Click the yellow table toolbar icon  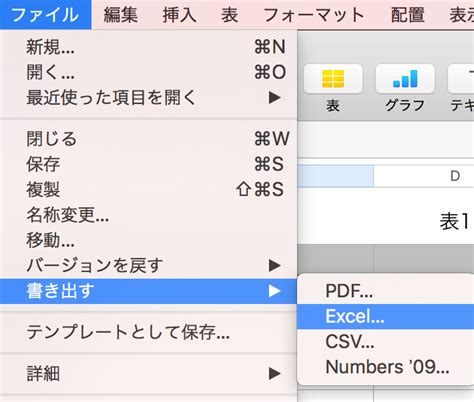pos(333,79)
